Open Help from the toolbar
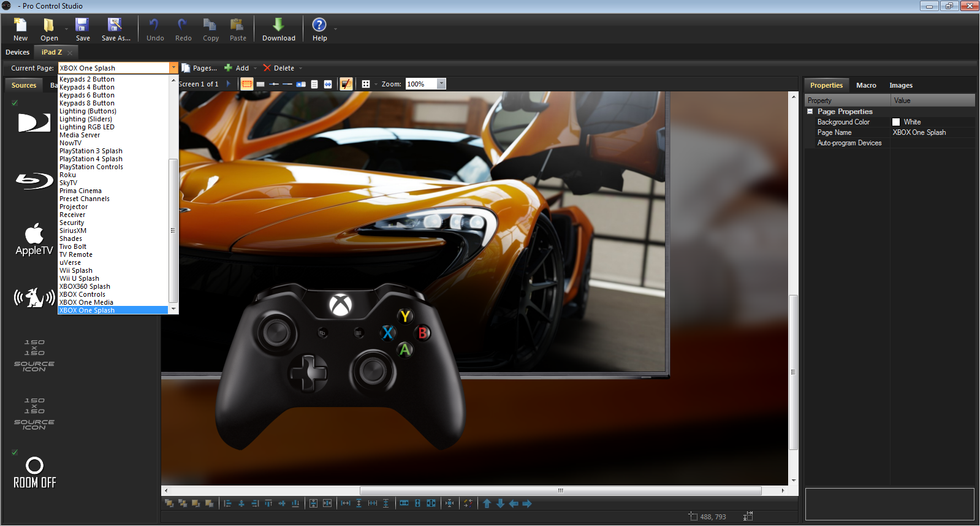 click(x=319, y=29)
